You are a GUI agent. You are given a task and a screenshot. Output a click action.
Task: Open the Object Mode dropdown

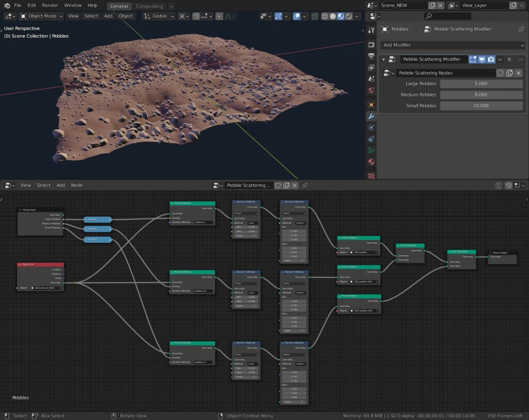point(41,16)
